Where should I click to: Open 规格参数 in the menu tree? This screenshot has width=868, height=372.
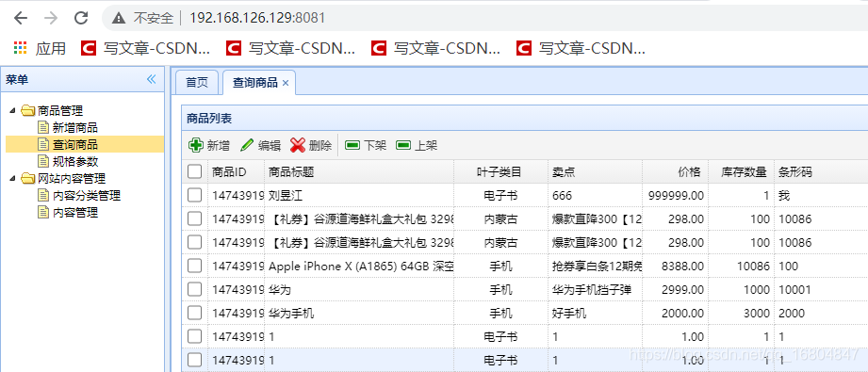pyautogui.click(x=75, y=162)
